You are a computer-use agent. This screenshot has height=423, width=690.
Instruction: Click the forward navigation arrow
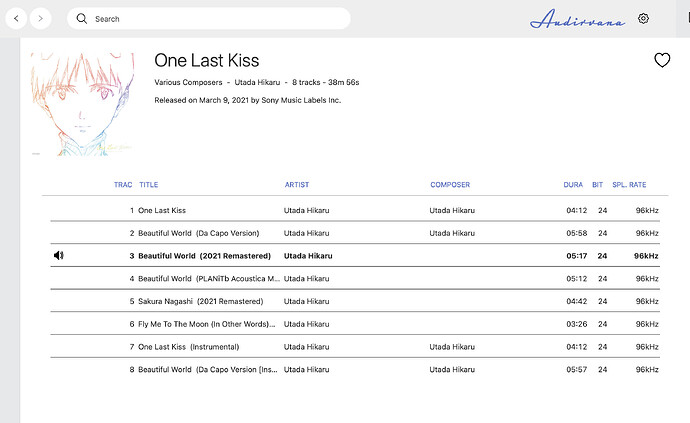click(40, 18)
